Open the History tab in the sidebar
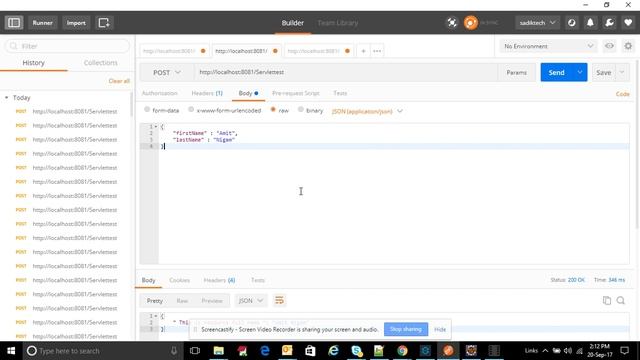This screenshot has height=360, width=640. [x=33, y=62]
